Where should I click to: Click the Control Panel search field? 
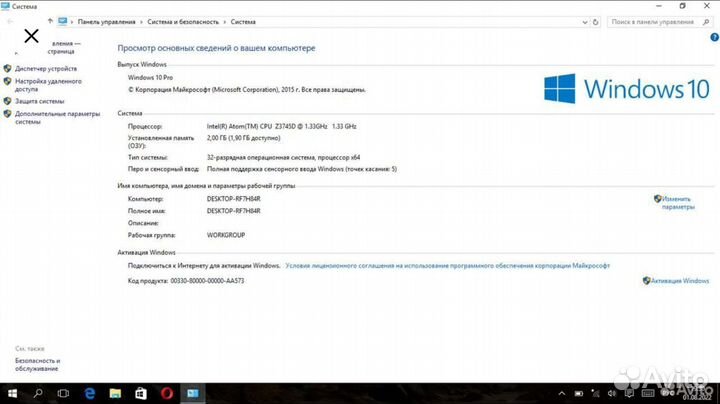(659, 22)
